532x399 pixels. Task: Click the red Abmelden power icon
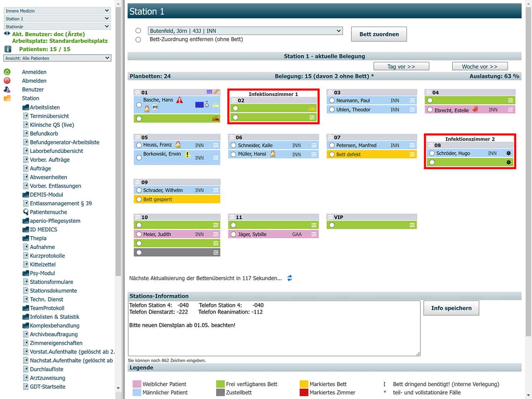coord(7,81)
